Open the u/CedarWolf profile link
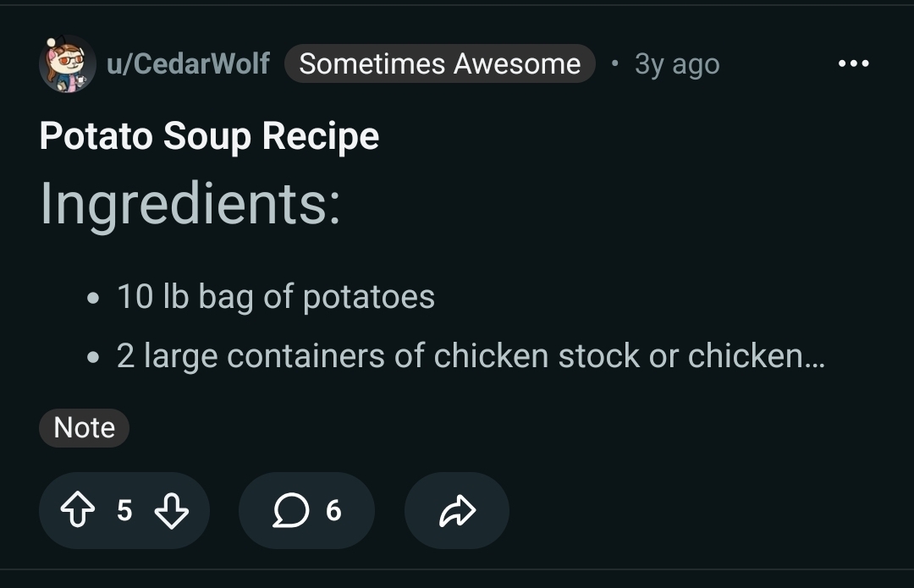Image resolution: width=914 pixels, height=588 pixels. (188, 63)
